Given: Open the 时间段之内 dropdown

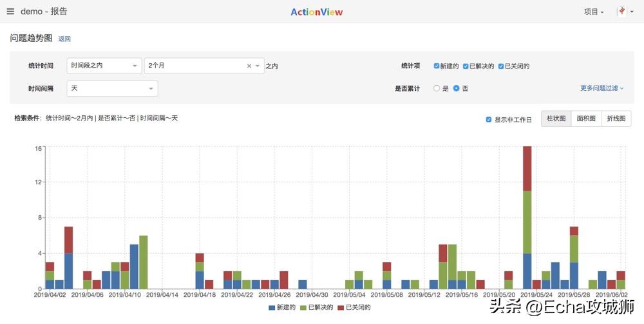Looking at the screenshot, I should coord(104,66).
